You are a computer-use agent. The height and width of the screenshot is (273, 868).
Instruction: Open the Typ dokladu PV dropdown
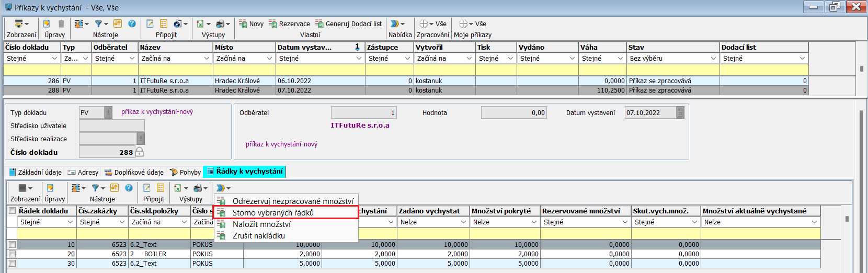coord(108,112)
